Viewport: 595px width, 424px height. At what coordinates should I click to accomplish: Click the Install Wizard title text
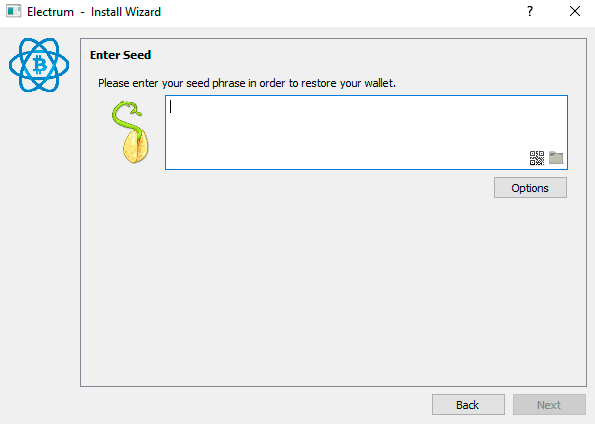126,12
